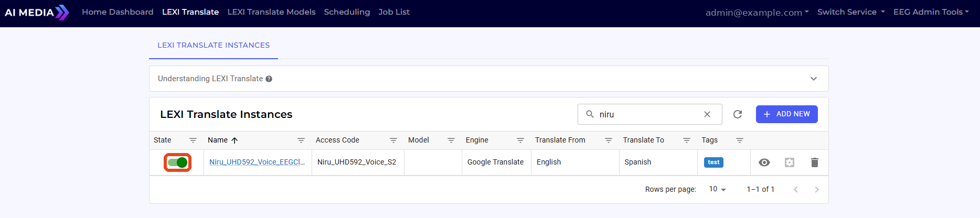
Task: Click the Understanding LEXI Translate title text
Action: pyautogui.click(x=210, y=79)
